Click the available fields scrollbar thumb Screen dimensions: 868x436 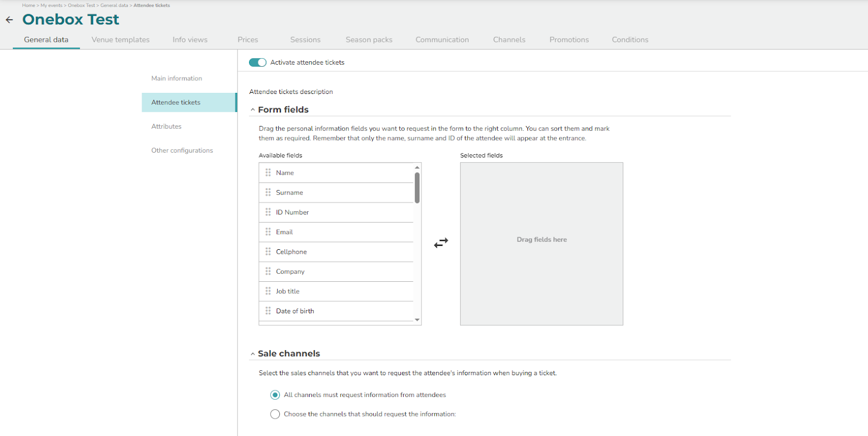(417, 188)
